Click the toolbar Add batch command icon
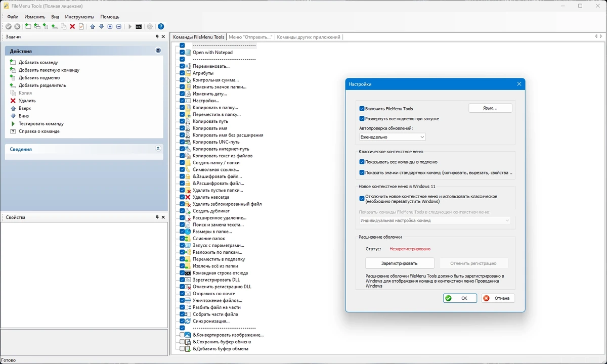The height and width of the screenshot is (364, 607). (x=37, y=26)
